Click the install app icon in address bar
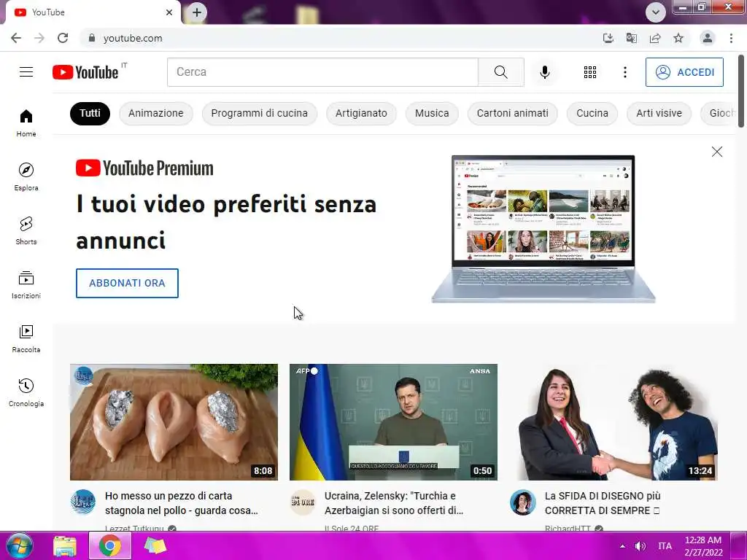 click(608, 38)
